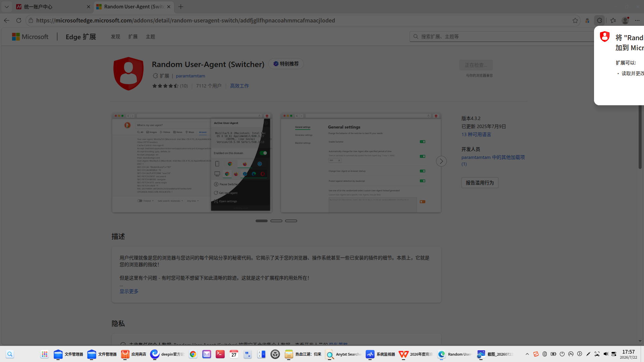This screenshot has height=362, width=644.
Task: Open the 13 种可用语言 link
Action: (476, 134)
